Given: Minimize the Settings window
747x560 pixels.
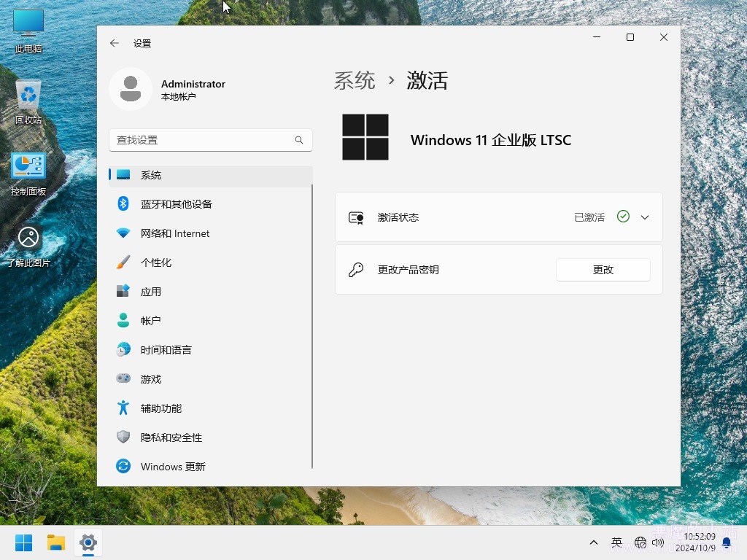Looking at the screenshot, I should [597, 37].
